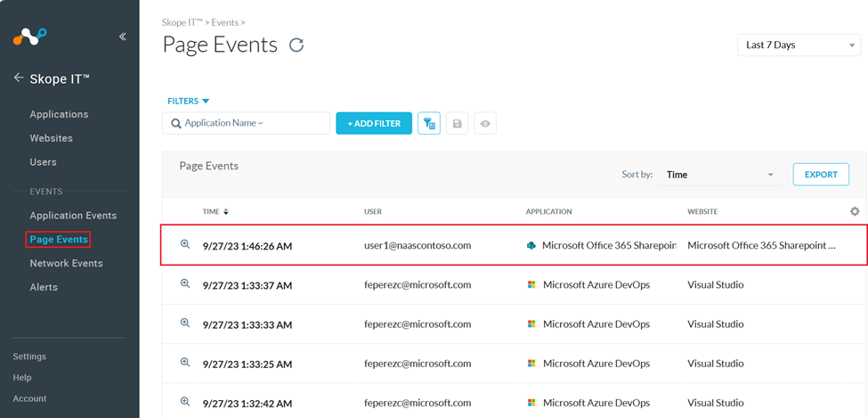The width and height of the screenshot is (868, 418).
Task: Select timestamp 9/27/23 1:33:37 AM
Action: pos(247,285)
